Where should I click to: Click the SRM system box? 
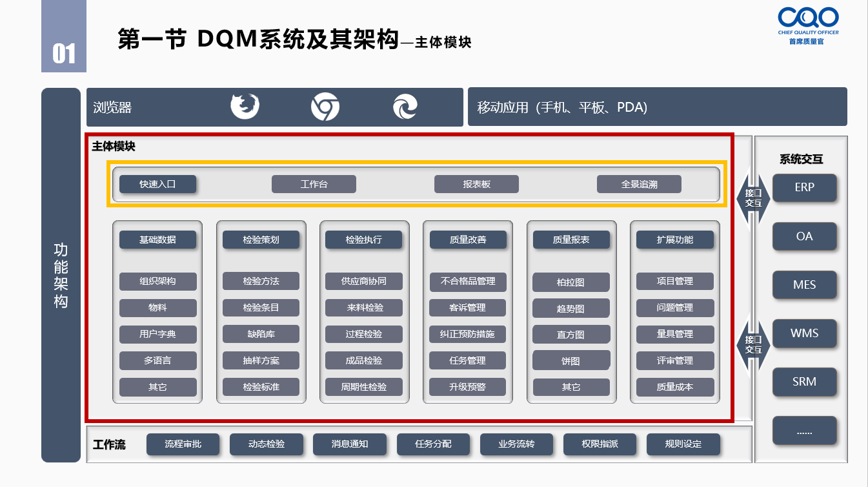pyautogui.click(x=804, y=381)
